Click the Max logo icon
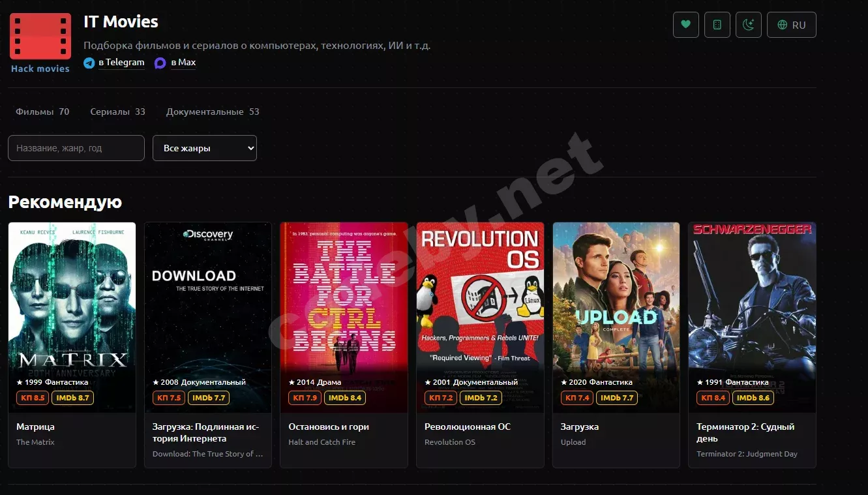 pyautogui.click(x=160, y=63)
